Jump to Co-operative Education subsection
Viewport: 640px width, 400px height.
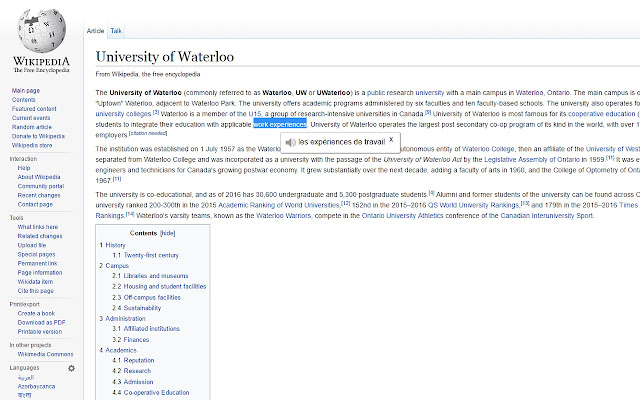coord(156,393)
